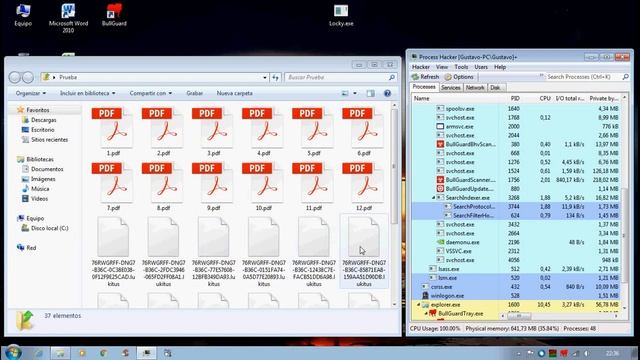Open the Organizar dropdown menu

click(31, 93)
